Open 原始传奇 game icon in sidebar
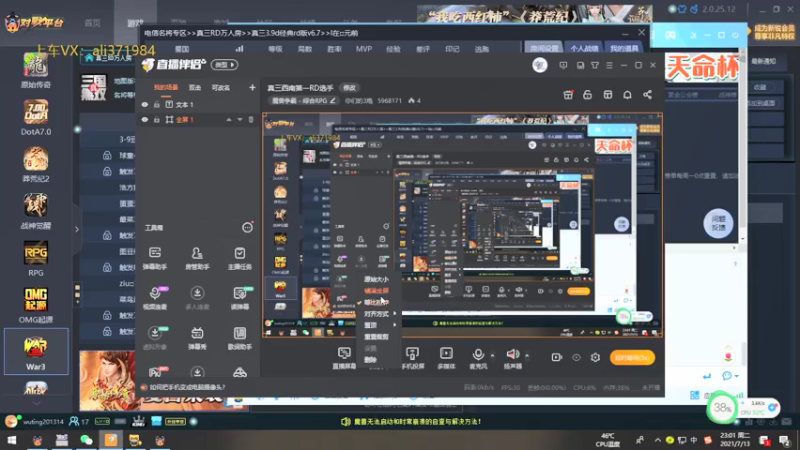 point(36,70)
